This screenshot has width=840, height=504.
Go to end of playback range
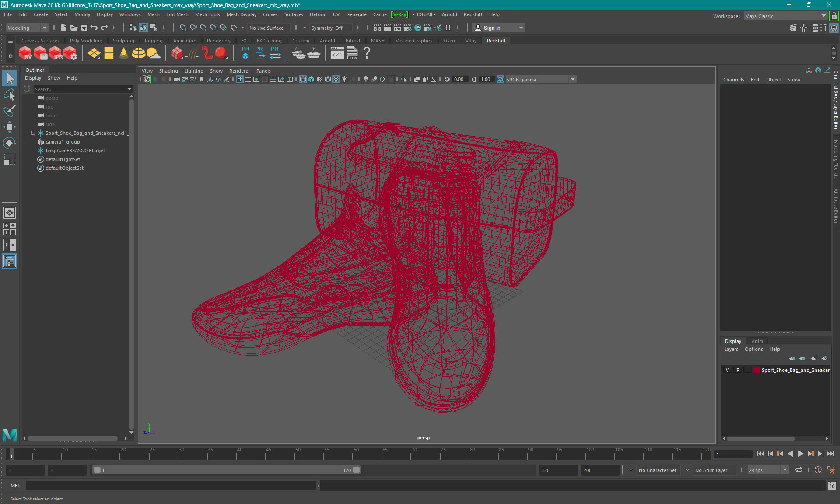(830, 454)
